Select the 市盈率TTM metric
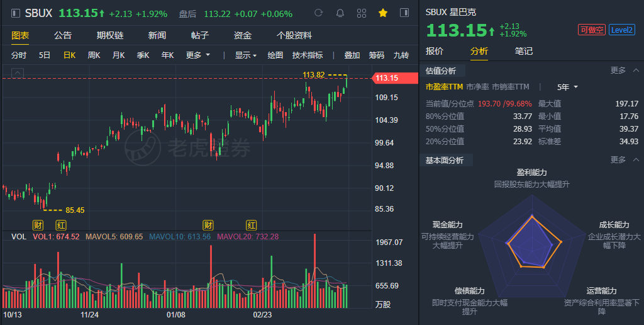The image size is (644, 325). (444, 87)
